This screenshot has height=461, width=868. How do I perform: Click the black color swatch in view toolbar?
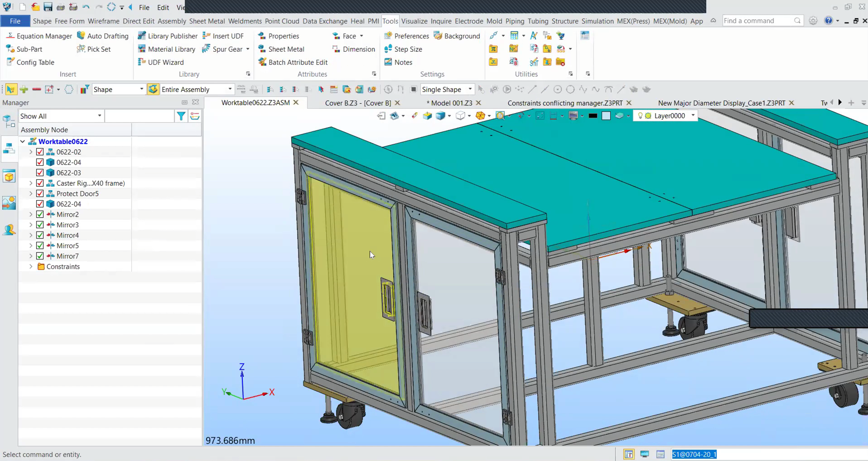[x=593, y=116]
